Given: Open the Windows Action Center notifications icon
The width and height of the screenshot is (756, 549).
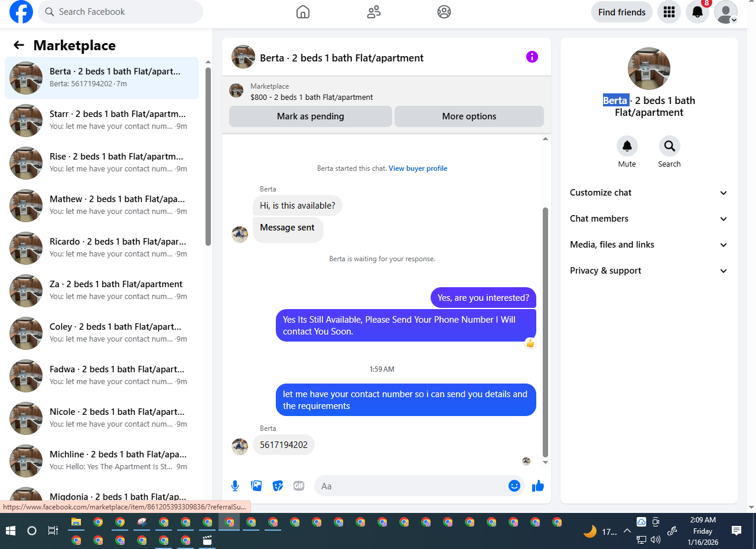Looking at the screenshot, I should [x=737, y=531].
